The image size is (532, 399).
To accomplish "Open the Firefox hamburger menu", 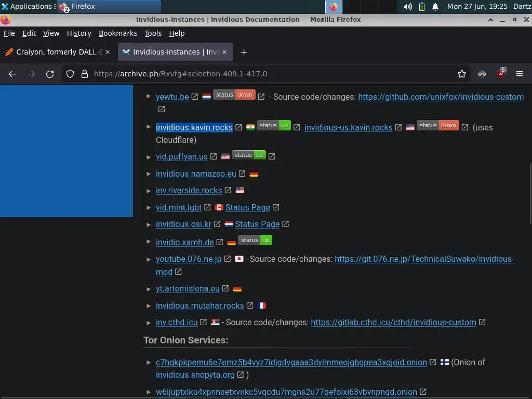I will tap(519, 74).
